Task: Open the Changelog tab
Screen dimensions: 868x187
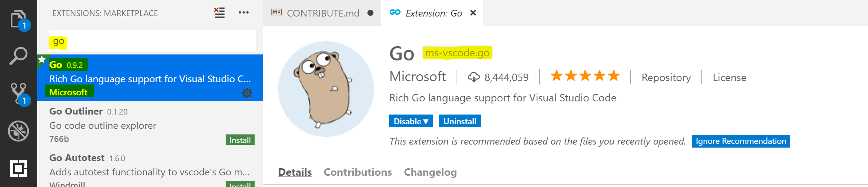Action: (x=430, y=172)
